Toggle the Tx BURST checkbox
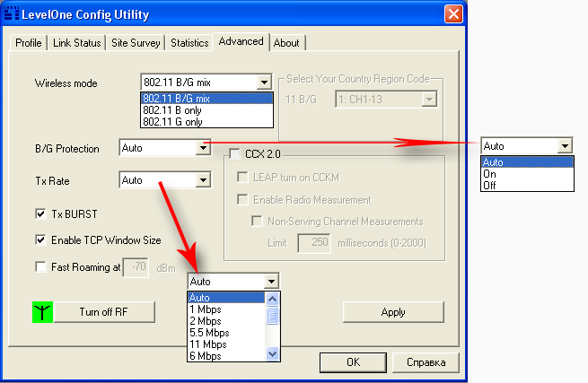Image resolution: width=588 pixels, height=383 pixels. point(40,214)
